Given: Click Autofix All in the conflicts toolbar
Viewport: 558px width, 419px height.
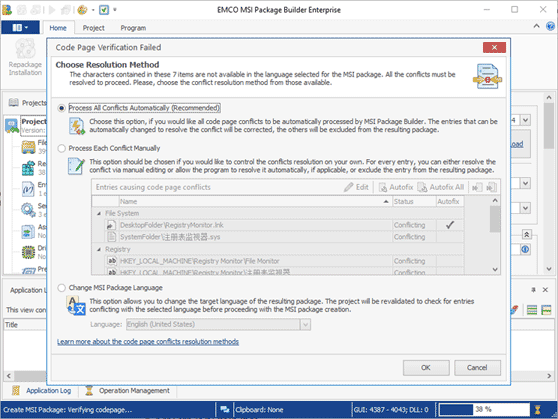Looking at the screenshot, I should pos(441,187).
